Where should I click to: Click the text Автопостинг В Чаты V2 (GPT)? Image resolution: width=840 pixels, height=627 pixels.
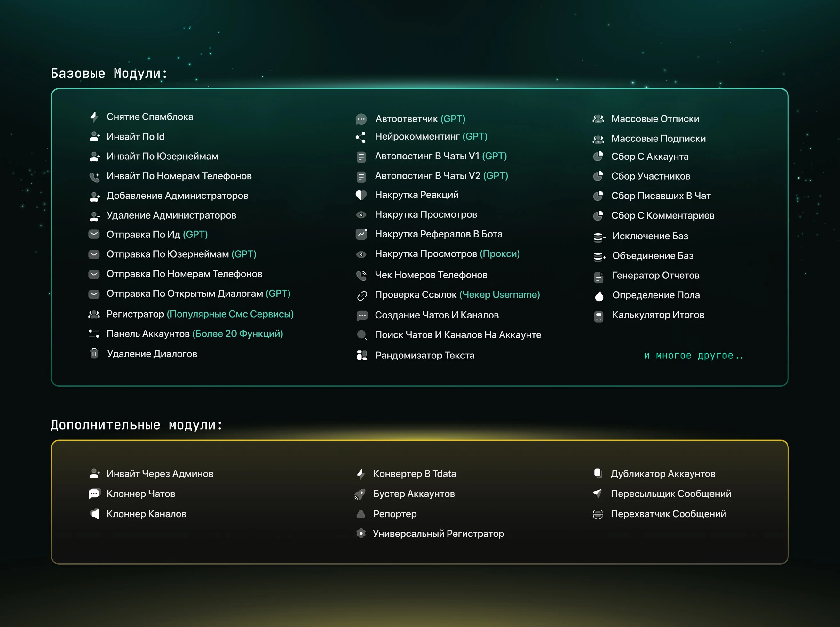(441, 176)
